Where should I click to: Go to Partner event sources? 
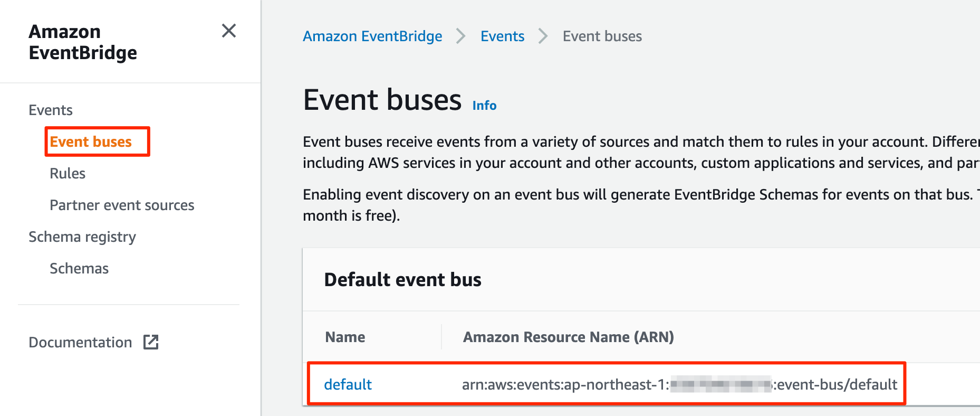tap(122, 205)
